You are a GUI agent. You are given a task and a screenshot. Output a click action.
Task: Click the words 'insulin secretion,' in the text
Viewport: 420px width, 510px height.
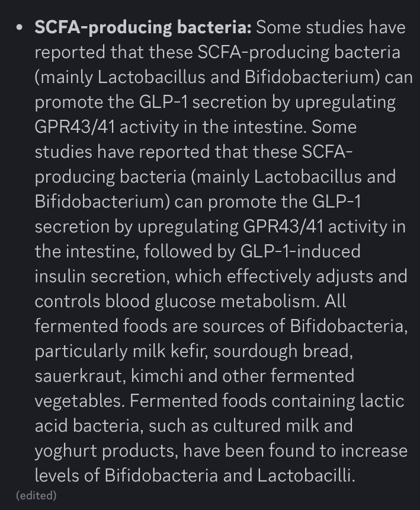[102, 276]
